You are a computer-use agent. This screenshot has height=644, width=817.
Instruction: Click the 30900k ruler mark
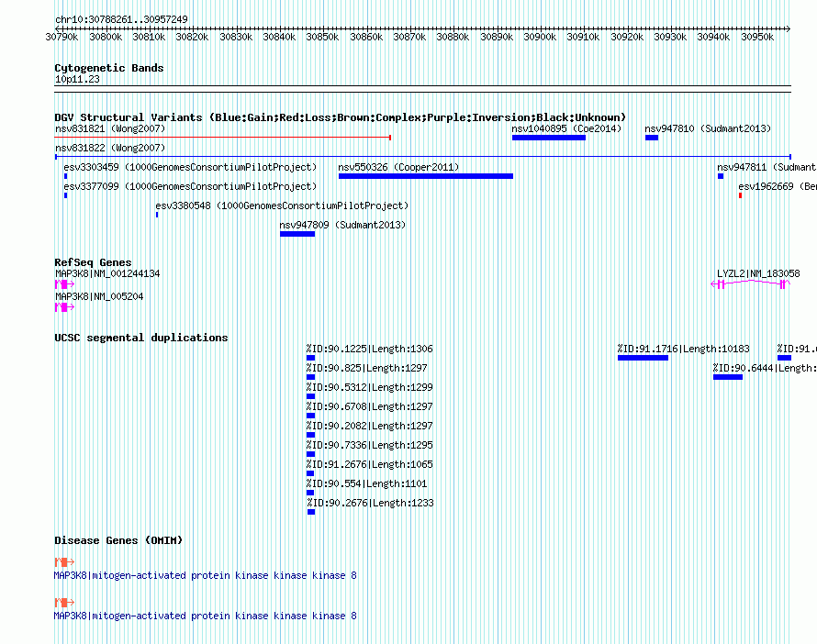(x=540, y=37)
